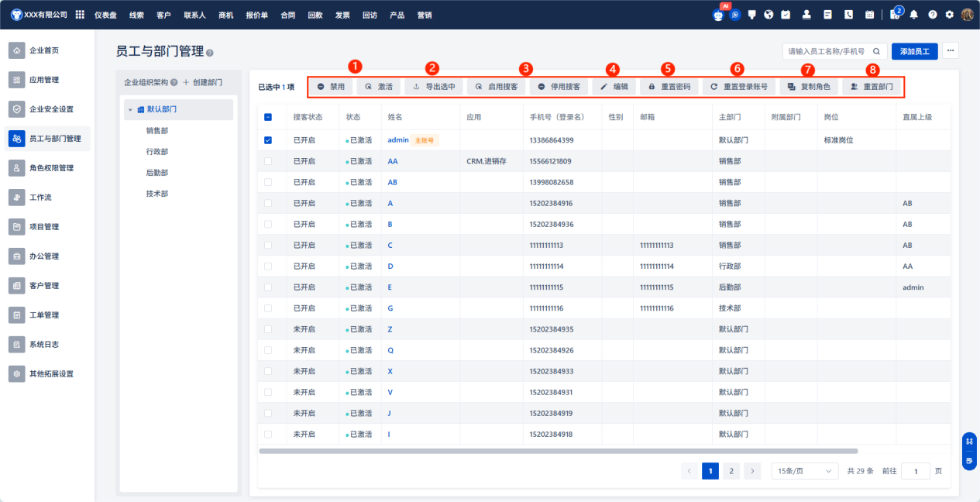
Task: Open the AI robot assistant icon
Action: pos(718,15)
